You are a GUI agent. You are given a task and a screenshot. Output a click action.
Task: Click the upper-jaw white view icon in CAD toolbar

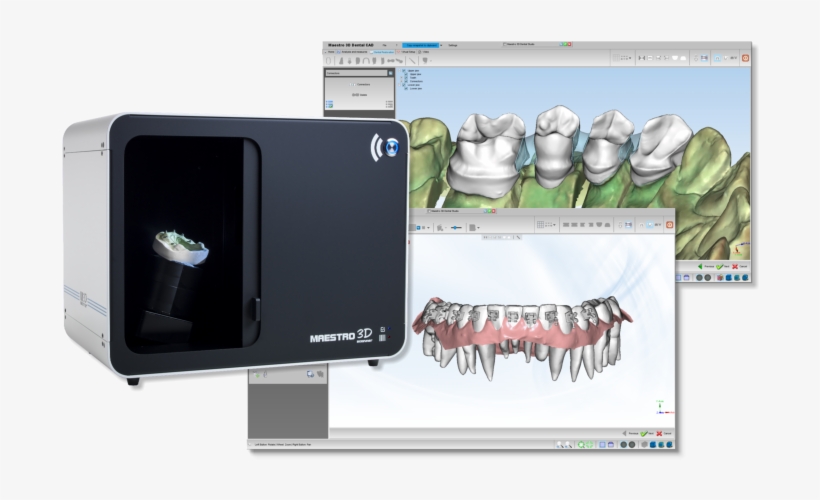[675, 58]
